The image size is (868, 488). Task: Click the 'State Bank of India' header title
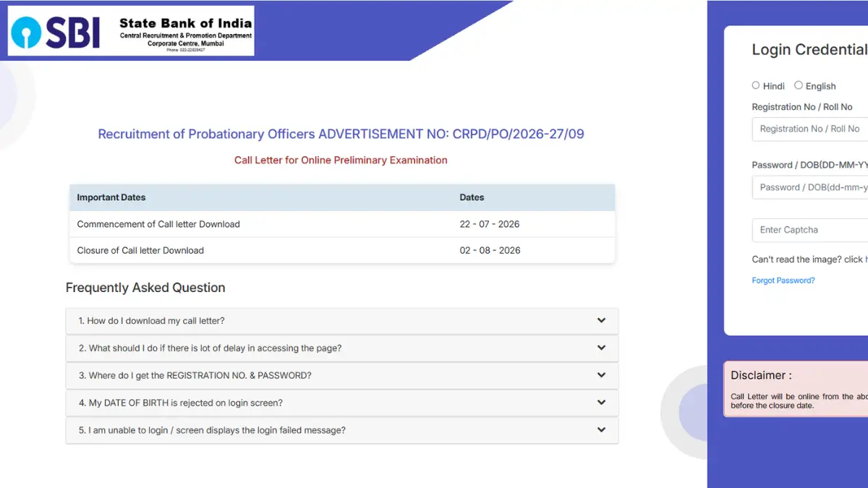(186, 24)
